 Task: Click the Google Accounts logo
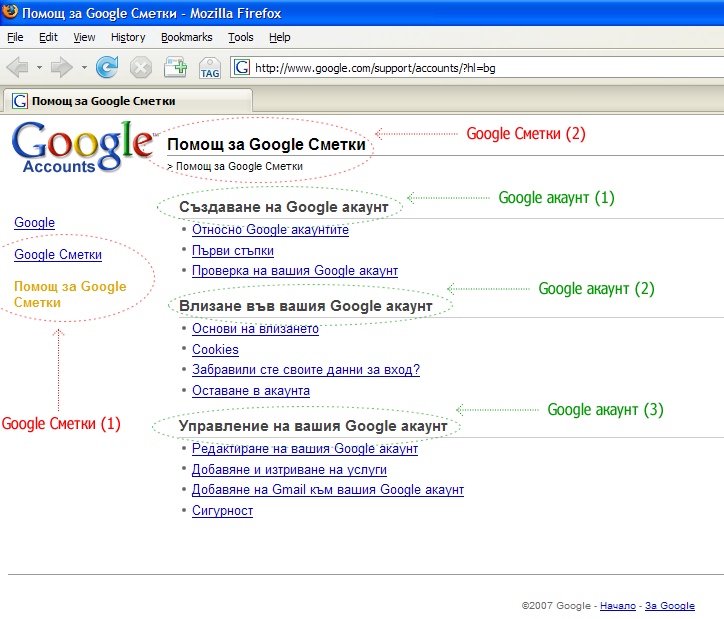(x=83, y=147)
